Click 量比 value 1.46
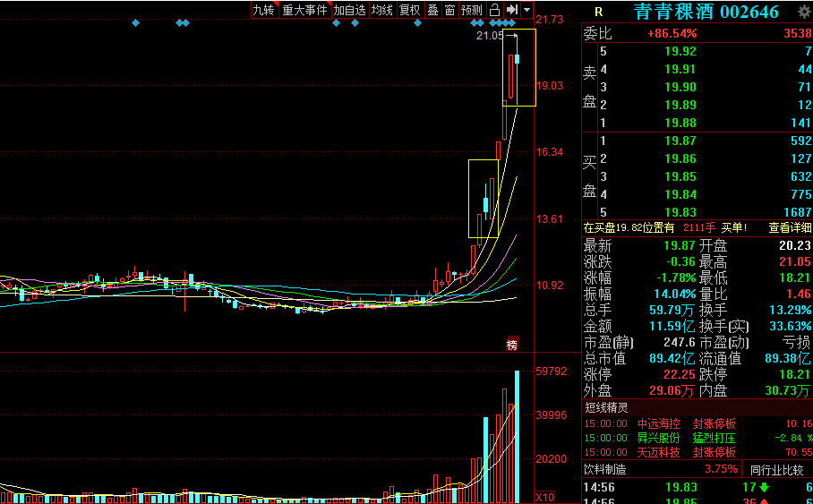This screenshot has height=504, width=813. pyautogui.click(x=799, y=294)
